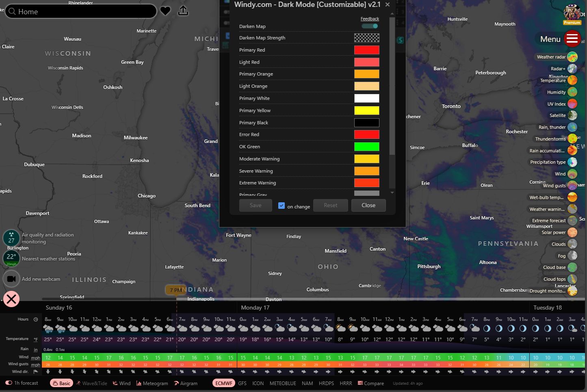Image resolution: width=587 pixels, height=392 pixels.
Task: Open the Primary Red color swatch
Action: pos(367,50)
